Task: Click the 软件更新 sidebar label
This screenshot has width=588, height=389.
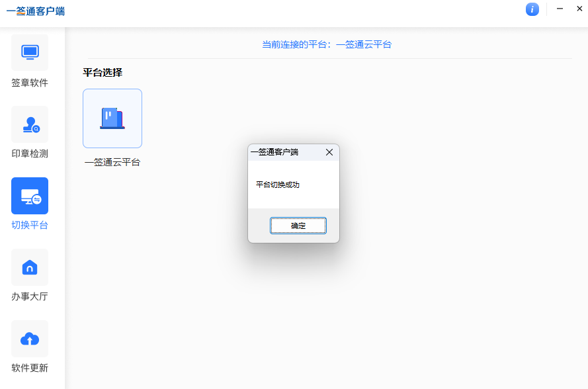Action: click(30, 368)
